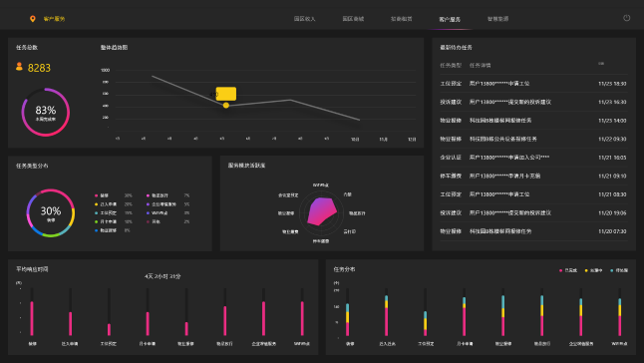This screenshot has height=363, width=644.
Task: Click the yellow tooltip on trend chart
Action: (x=226, y=94)
